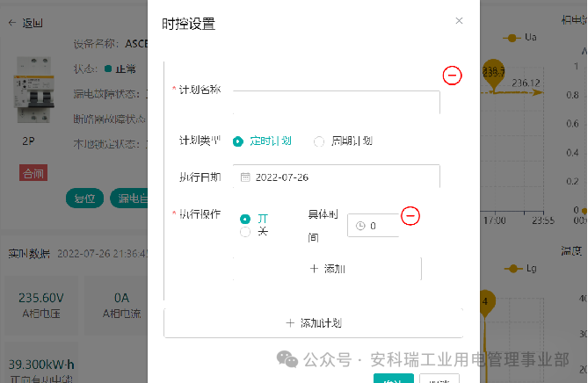Click the 0A A相电流 data card
The image size is (588, 383).
tap(116, 306)
